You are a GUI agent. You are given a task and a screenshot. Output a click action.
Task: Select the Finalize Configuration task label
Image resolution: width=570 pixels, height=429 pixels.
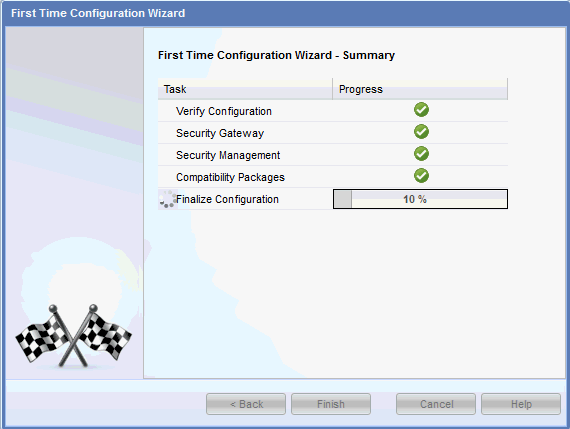click(x=227, y=199)
